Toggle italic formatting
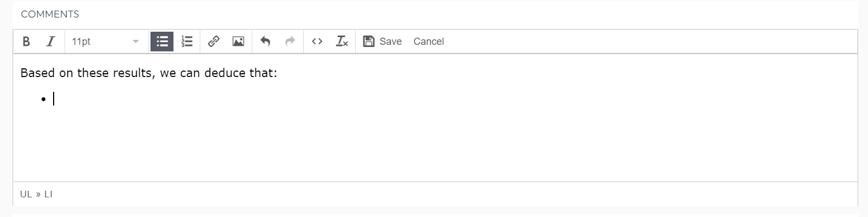Viewport: 868px width, 217px height. tap(50, 42)
